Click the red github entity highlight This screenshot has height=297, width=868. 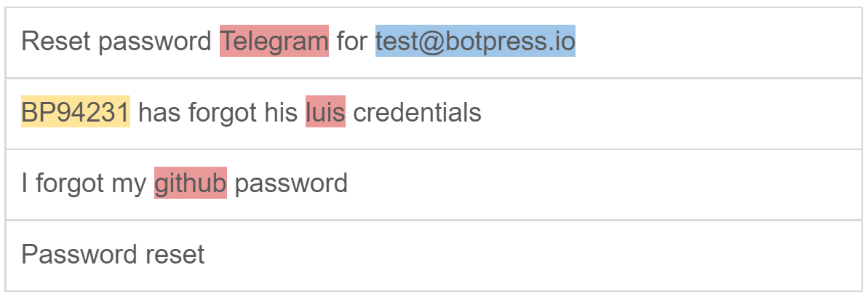pos(191,183)
